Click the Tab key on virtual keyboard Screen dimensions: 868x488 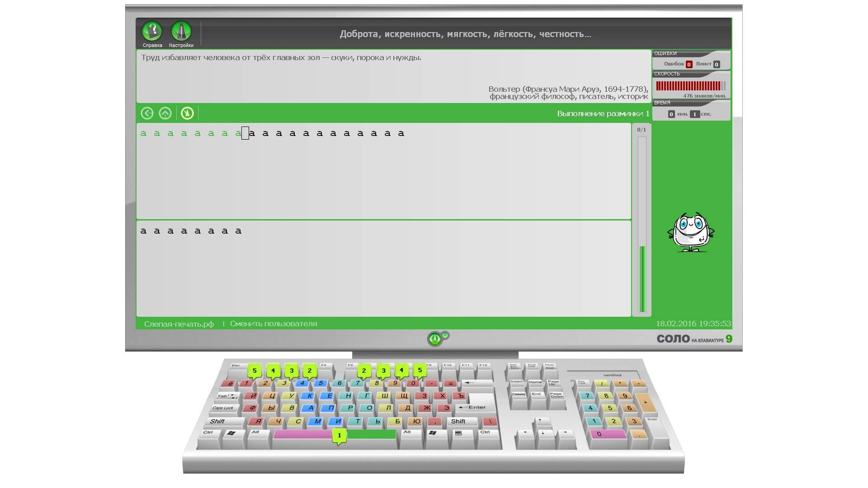228,396
